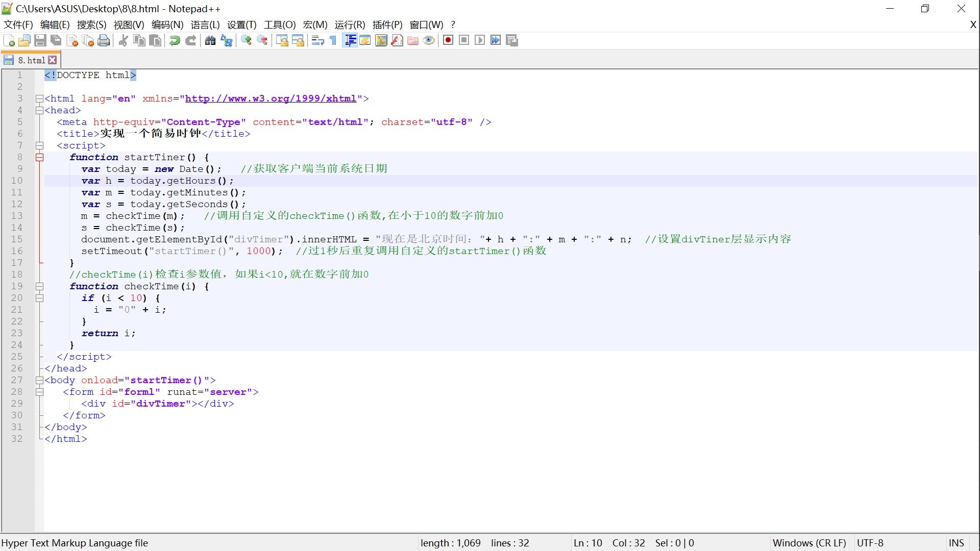Image resolution: width=980 pixels, height=551 pixels.
Task: Open the Function List icon
Action: pos(397,41)
